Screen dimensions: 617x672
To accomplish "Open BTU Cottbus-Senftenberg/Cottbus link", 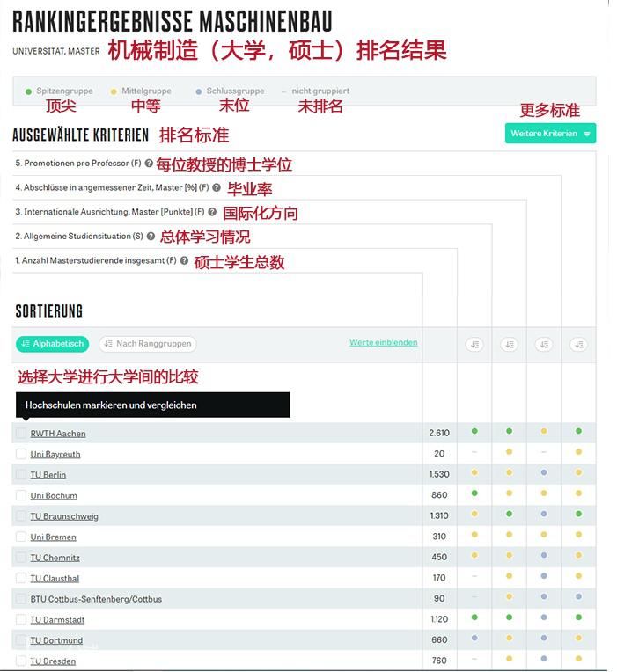I will [x=96, y=599].
